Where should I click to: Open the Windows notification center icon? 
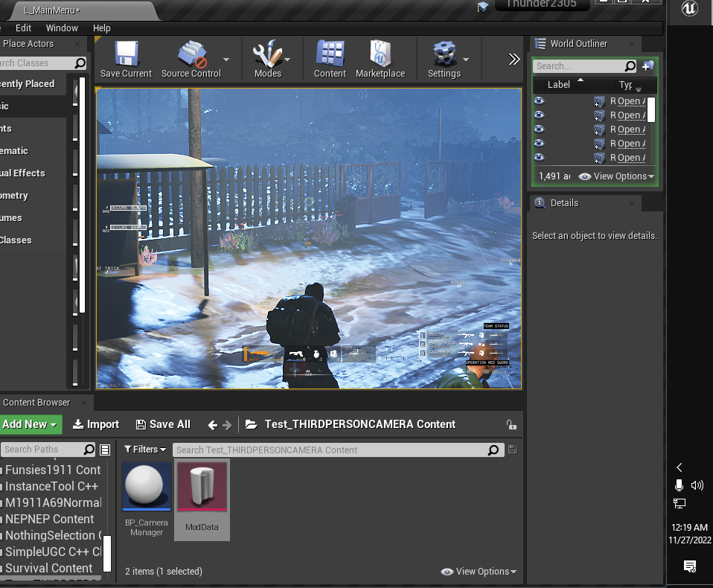click(x=690, y=566)
